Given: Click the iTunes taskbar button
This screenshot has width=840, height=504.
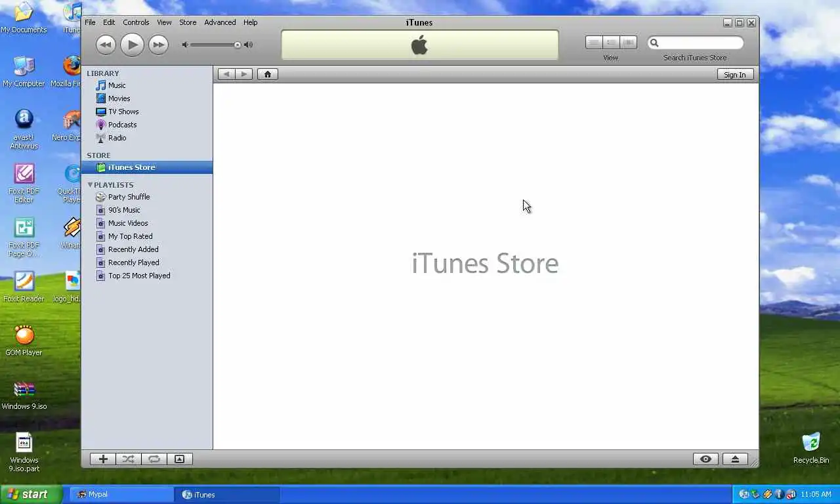Looking at the screenshot, I should [x=227, y=495].
